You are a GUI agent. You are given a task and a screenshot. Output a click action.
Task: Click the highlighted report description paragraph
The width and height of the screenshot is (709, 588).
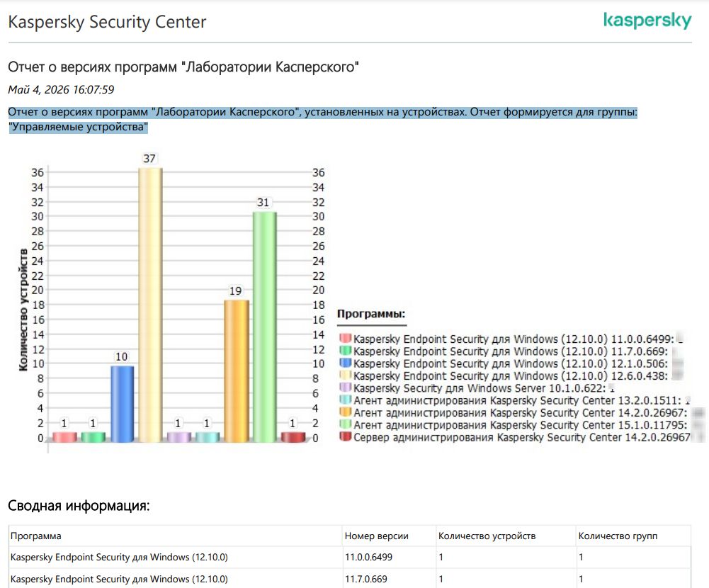click(323, 119)
